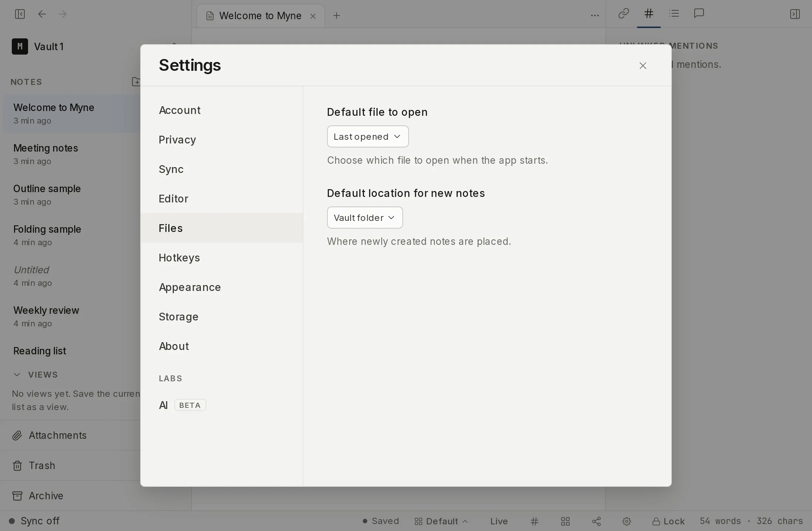The width and height of the screenshot is (812, 531).
Task: Switch to Sync settings
Action: (x=221, y=169)
